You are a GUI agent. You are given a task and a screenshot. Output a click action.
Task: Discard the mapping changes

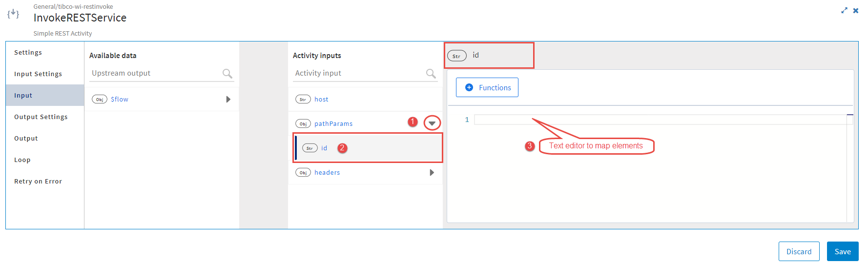click(799, 252)
